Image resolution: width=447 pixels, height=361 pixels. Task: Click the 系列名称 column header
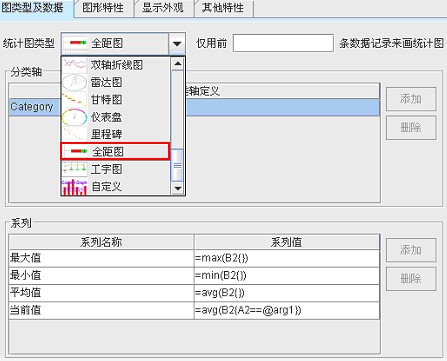point(101,242)
